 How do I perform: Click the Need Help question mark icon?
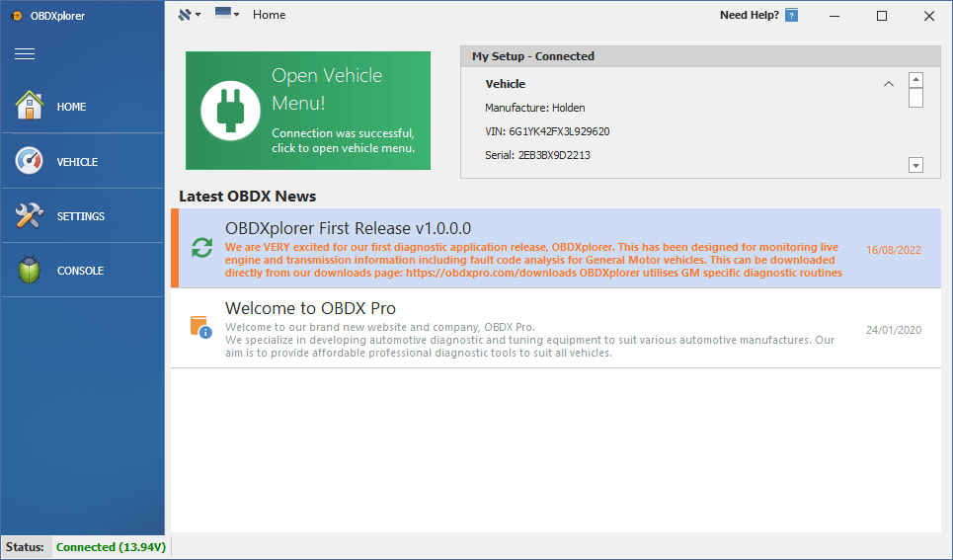[x=791, y=15]
